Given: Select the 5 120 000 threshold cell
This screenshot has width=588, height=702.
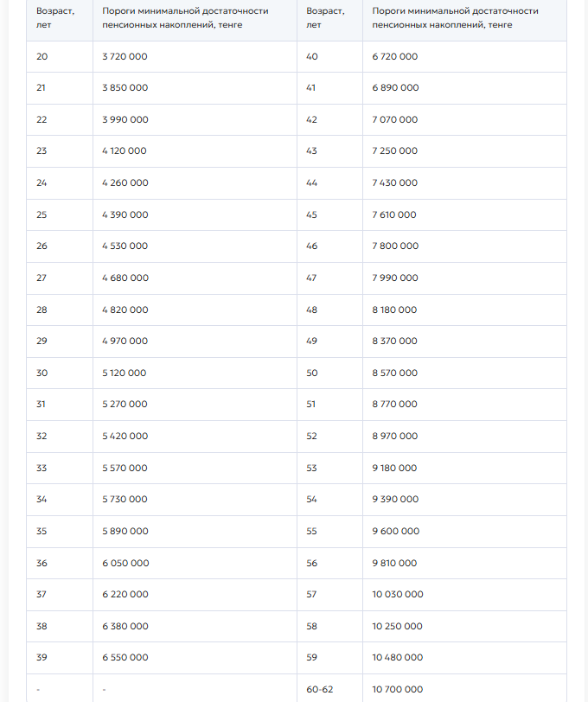Looking at the screenshot, I should [125, 373].
